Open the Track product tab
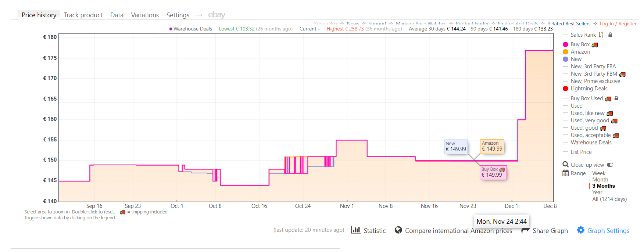644x252 pixels. coord(83,15)
